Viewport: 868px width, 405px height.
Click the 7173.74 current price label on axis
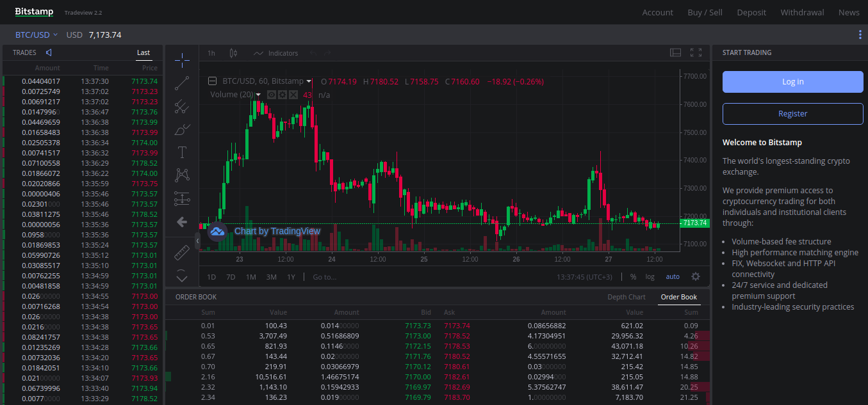(x=695, y=223)
